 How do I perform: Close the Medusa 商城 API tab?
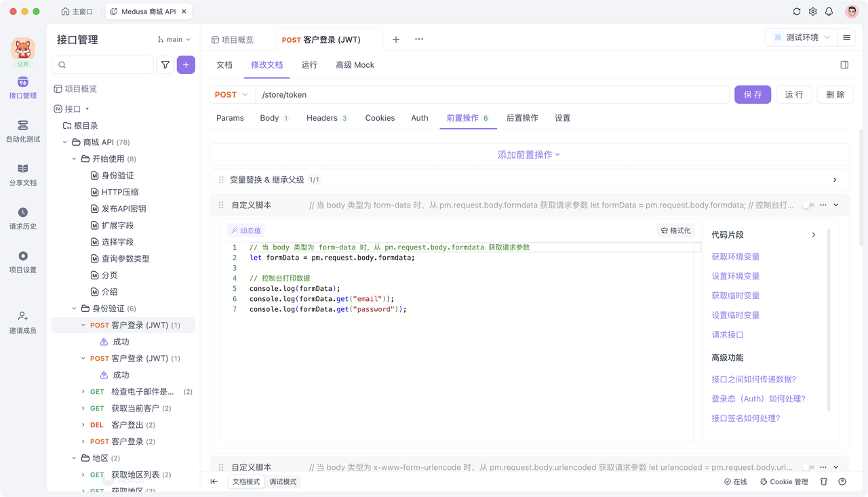click(x=184, y=12)
